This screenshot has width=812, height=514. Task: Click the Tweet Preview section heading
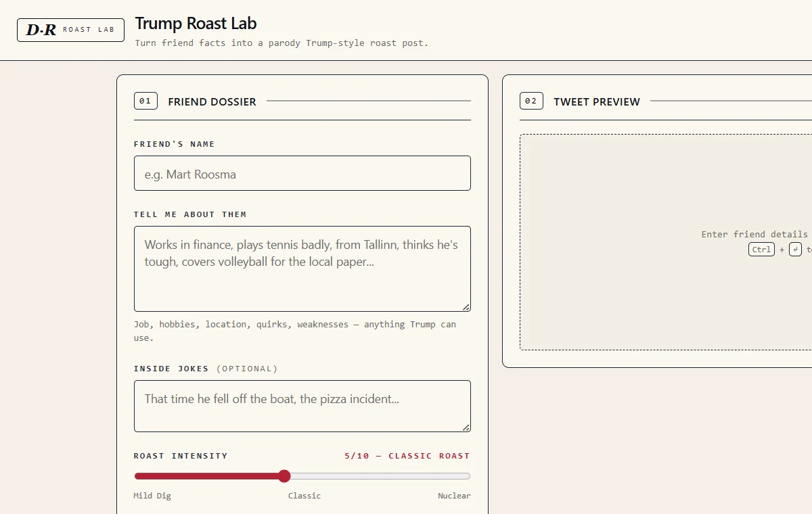click(x=596, y=101)
